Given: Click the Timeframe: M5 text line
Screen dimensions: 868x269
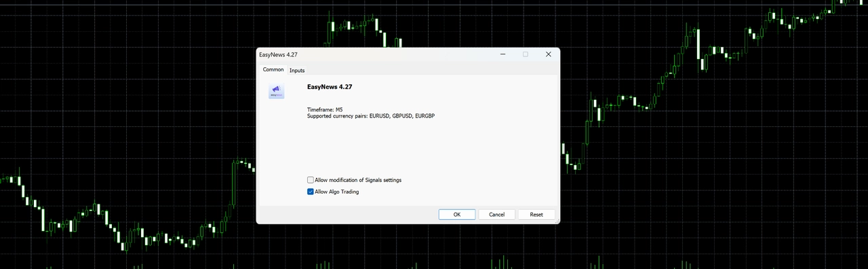Looking at the screenshot, I should click(325, 109).
